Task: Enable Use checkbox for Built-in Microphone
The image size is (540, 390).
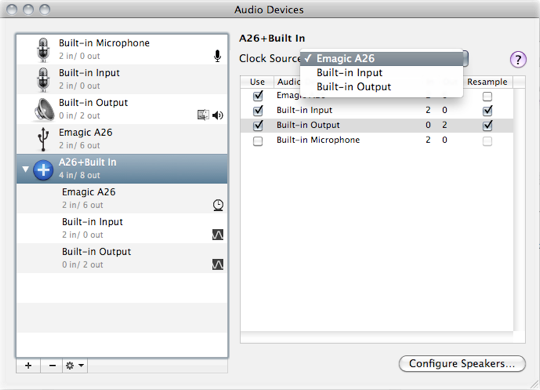Action: coord(258,141)
